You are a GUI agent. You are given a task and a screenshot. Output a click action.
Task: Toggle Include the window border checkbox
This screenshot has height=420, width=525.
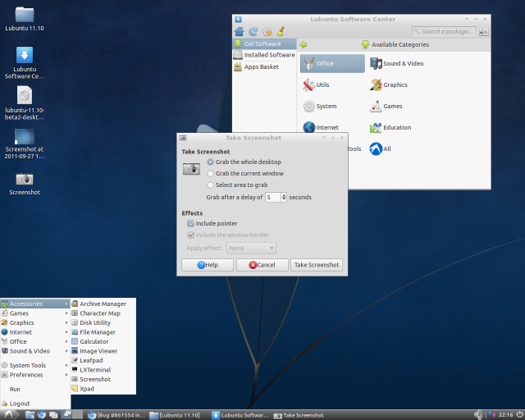(x=190, y=235)
